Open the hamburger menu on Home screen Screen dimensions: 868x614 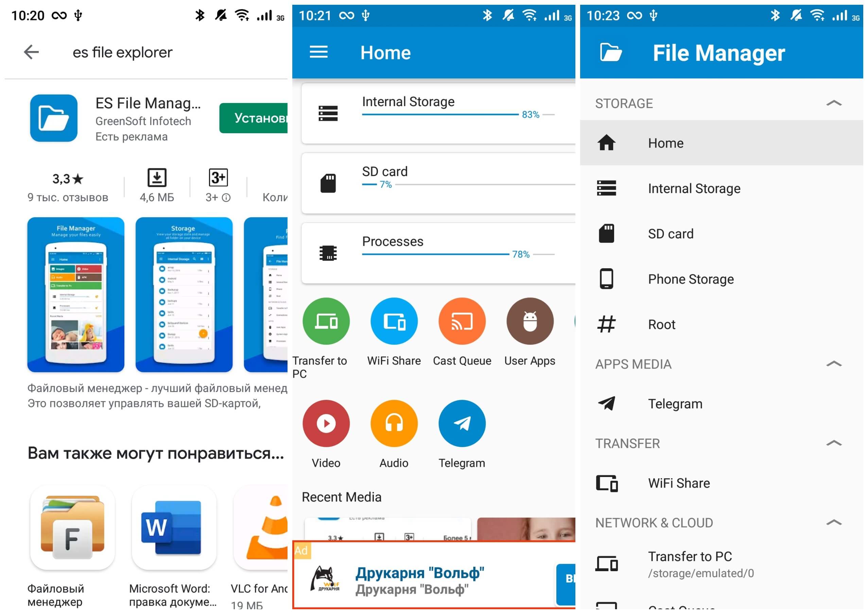click(x=319, y=52)
